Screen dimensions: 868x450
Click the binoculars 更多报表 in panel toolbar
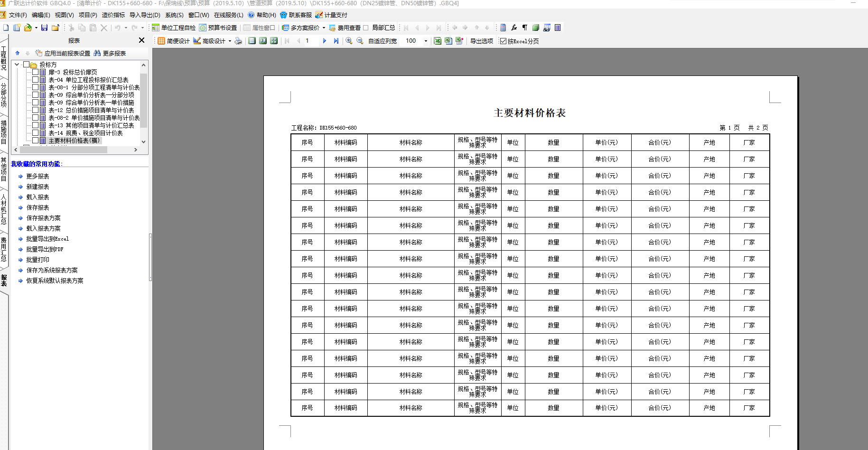[x=110, y=53]
